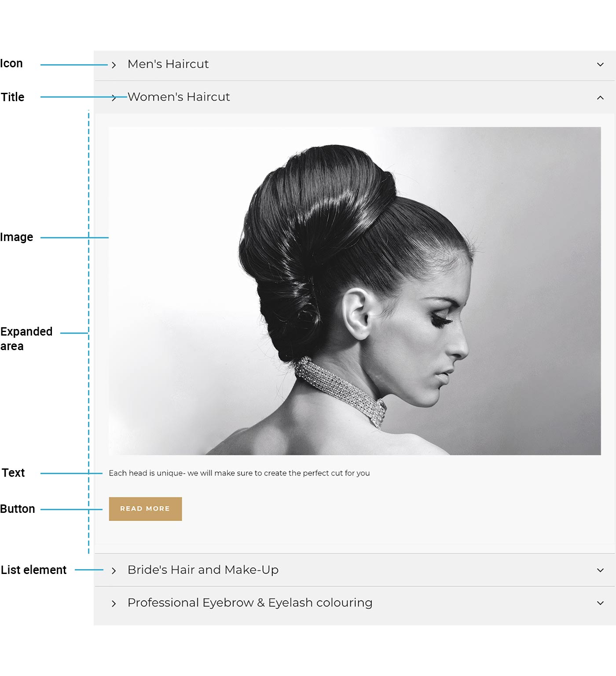Click the arrow icon before Bride's Hair and Make-Up
The height and width of the screenshot is (676, 616).
tap(114, 570)
